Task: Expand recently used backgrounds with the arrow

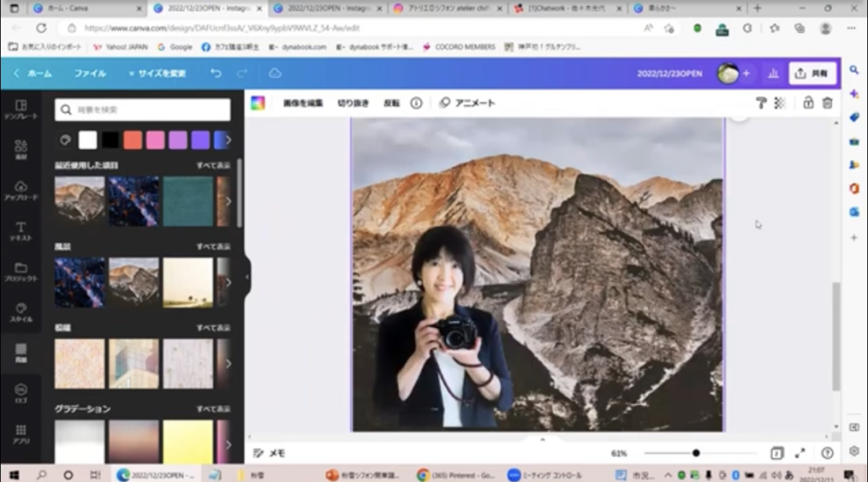Action: click(x=227, y=201)
